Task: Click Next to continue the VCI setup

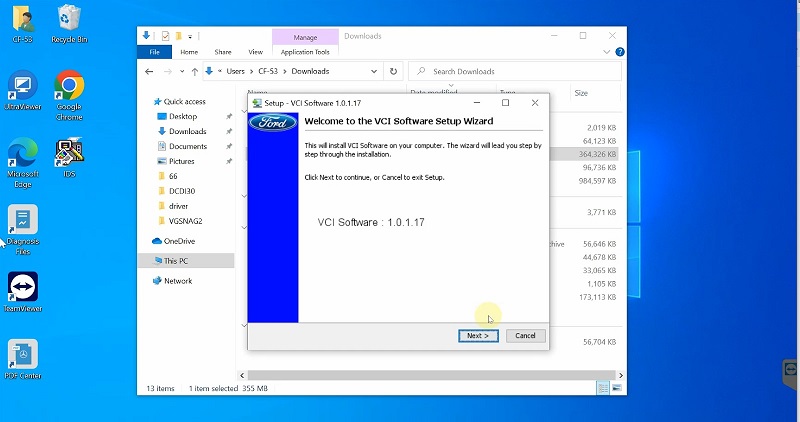Action: click(477, 336)
